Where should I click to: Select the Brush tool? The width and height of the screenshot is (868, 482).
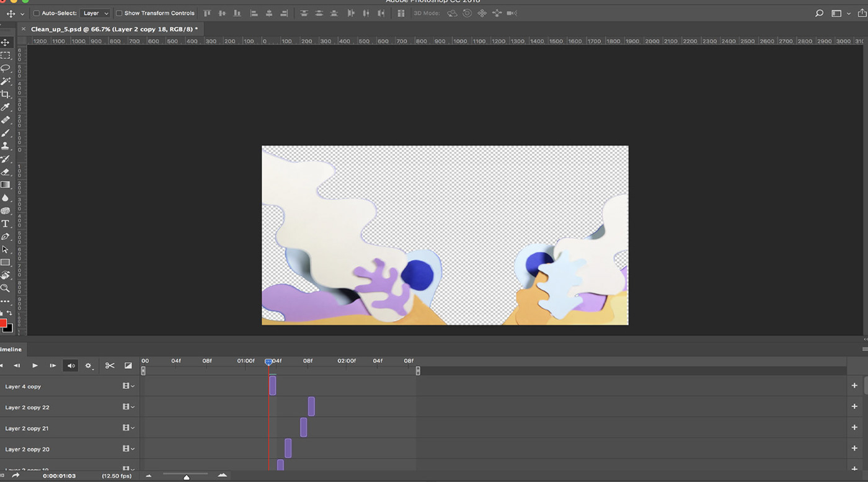(5, 133)
